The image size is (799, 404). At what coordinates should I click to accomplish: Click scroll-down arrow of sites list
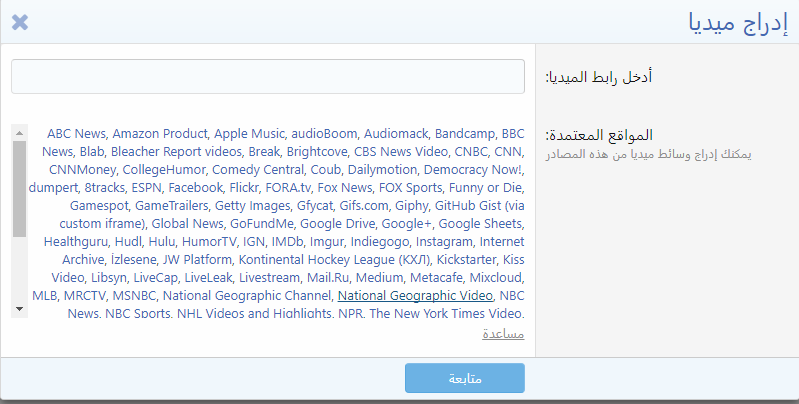tap(19, 309)
